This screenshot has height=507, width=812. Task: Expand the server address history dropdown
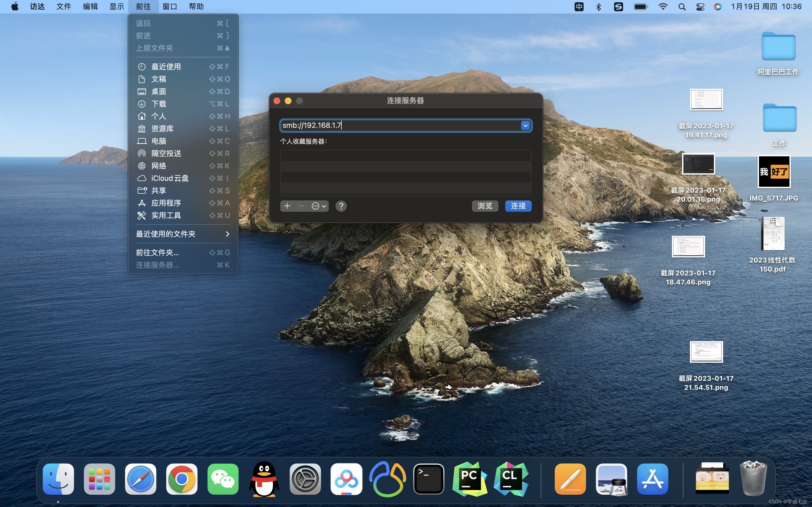[525, 125]
